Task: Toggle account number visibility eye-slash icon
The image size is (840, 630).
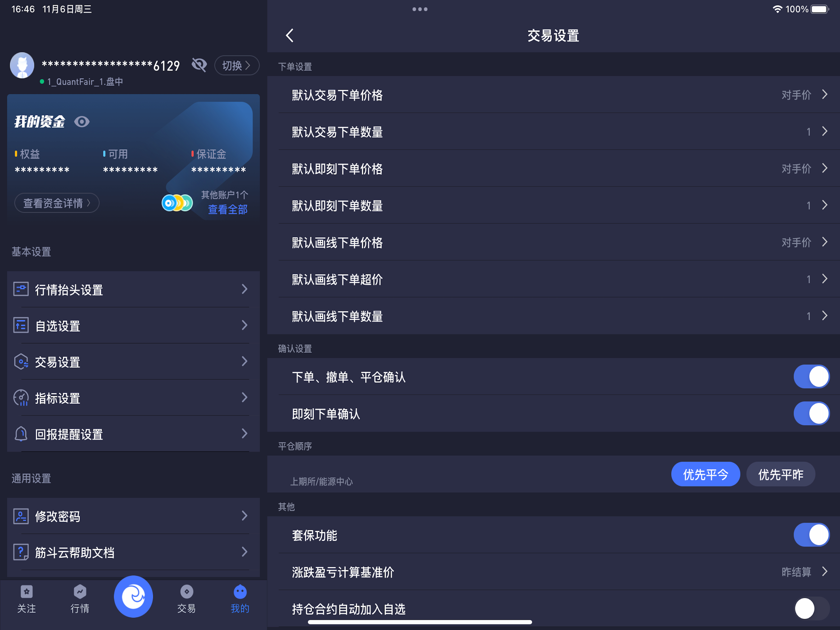Action: (199, 65)
